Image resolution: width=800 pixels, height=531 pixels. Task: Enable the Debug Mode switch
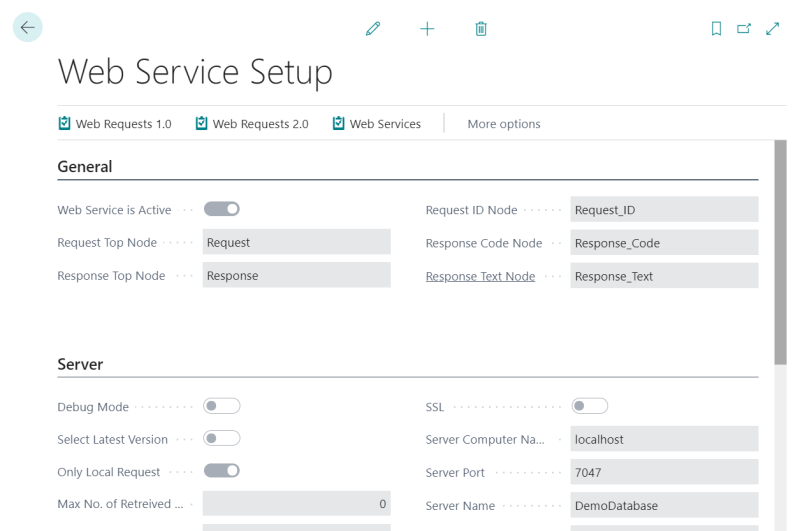click(222, 407)
